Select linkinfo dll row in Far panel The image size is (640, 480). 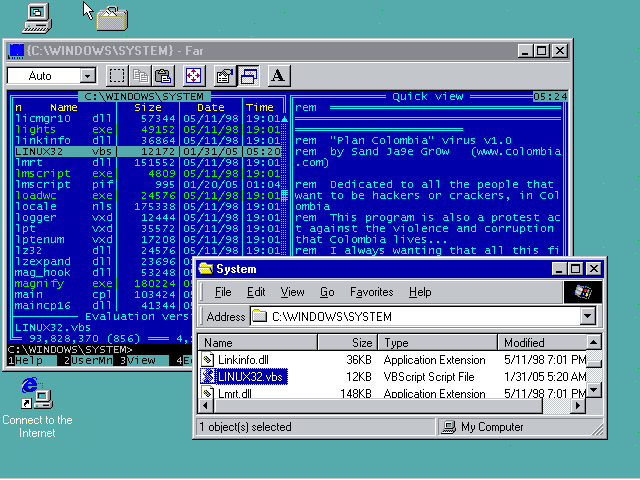pos(148,140)
